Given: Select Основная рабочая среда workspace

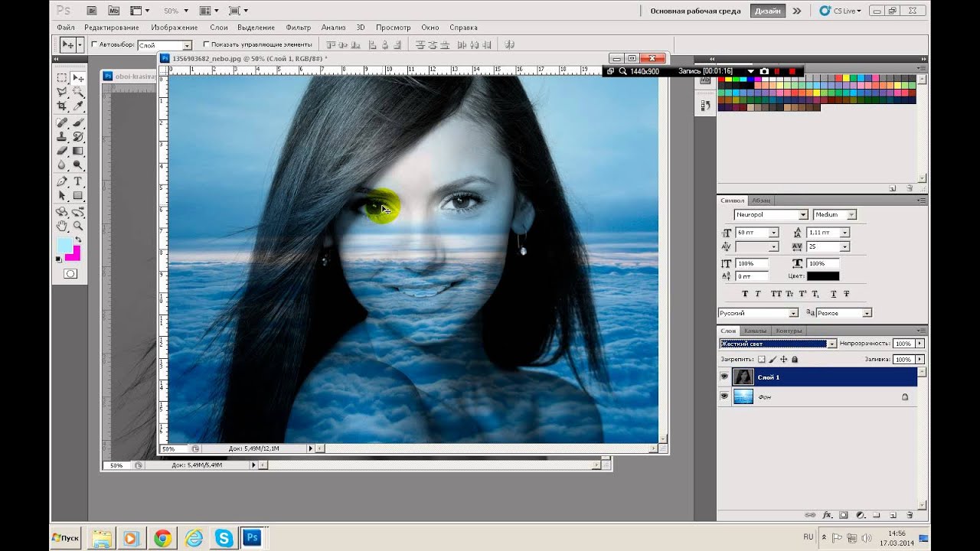Looking at the screenshot, I should [694, 11].
